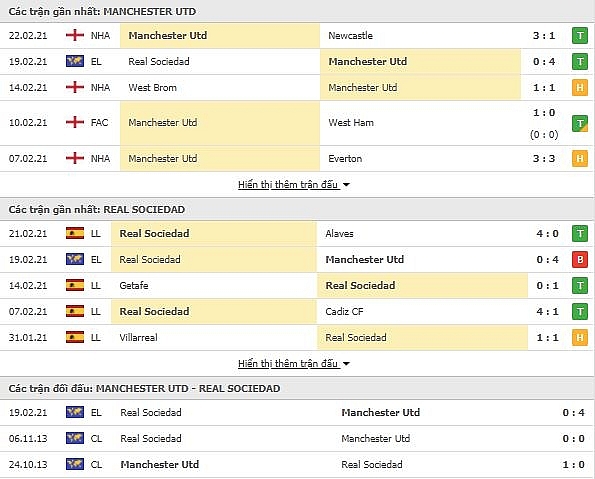Open West Ham team in FAC match

351,123
